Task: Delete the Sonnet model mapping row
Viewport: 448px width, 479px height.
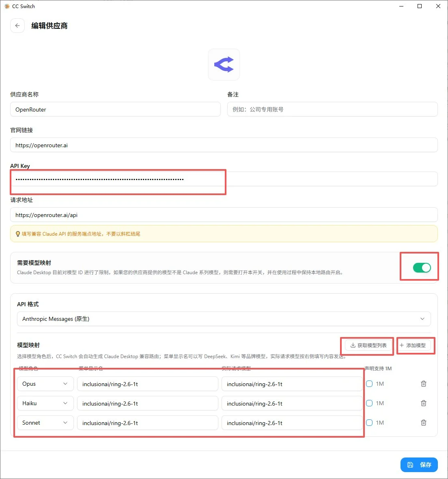Action: (424, 423)
